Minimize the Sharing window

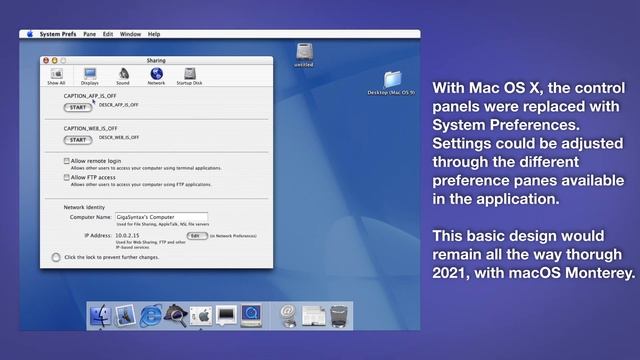click(54, 60)
